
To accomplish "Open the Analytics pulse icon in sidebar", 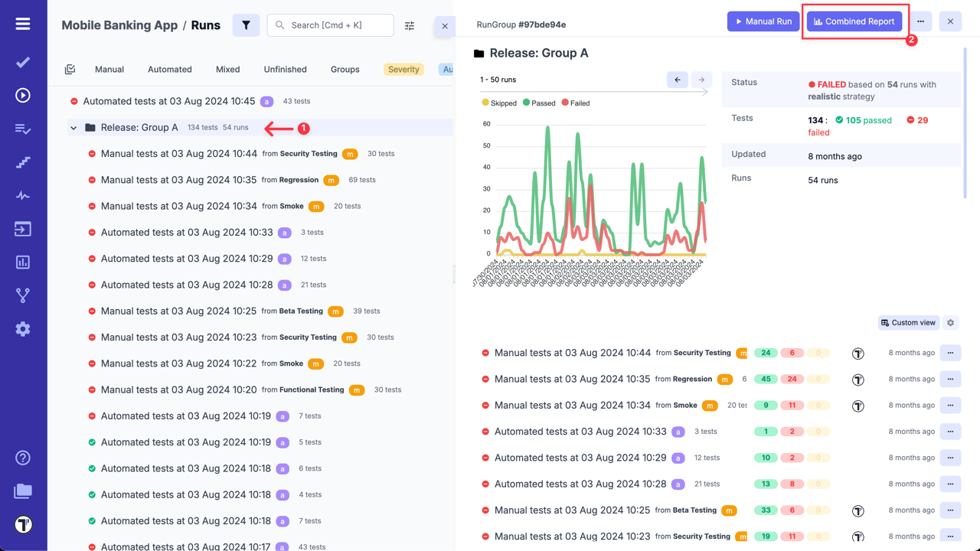I will [22, 195].
